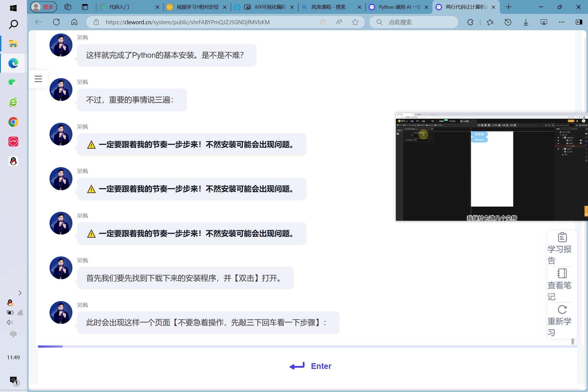Open the red app icon on the taskbar
This screenshot has height=392, width=588.
[13, 142]
